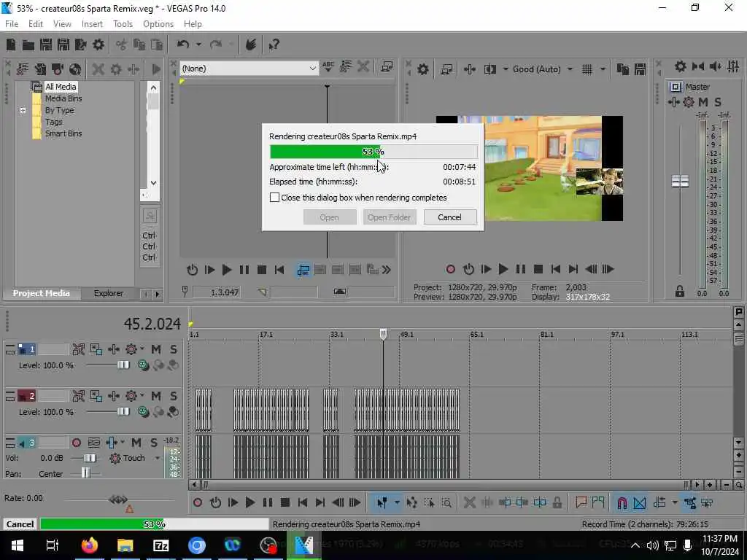Switch to the Project Media tab
This screenshot has width=747, height=560.
(41, 293)
